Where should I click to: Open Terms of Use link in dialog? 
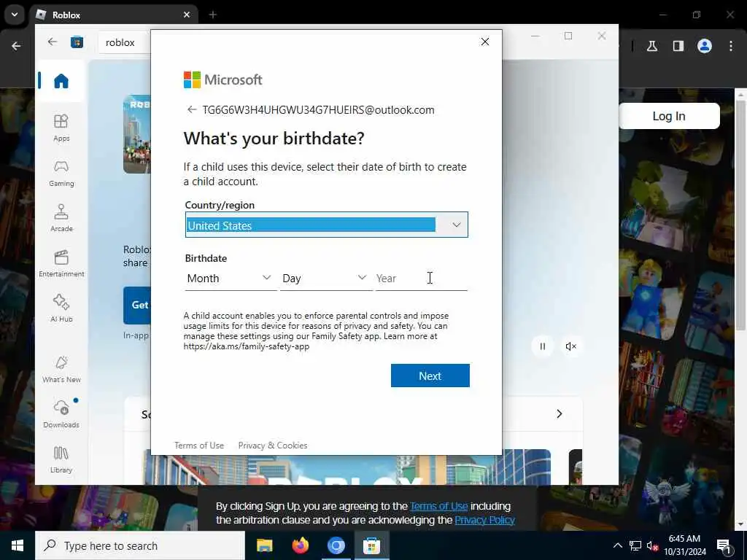click(199, 446)
